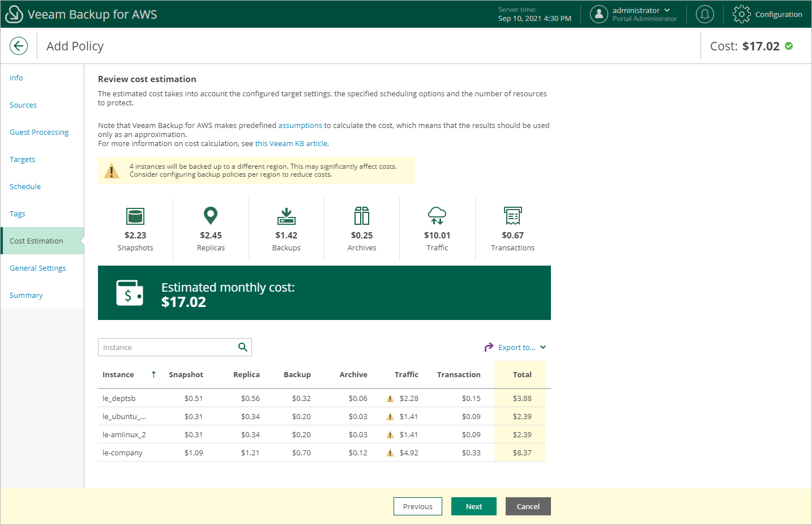Click the Transactions receipt icon

513,216
